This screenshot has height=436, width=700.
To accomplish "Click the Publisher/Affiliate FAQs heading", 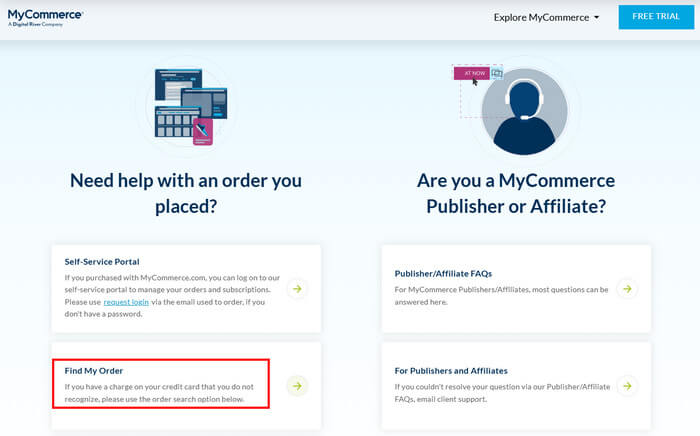I will (x=443, y=274).
